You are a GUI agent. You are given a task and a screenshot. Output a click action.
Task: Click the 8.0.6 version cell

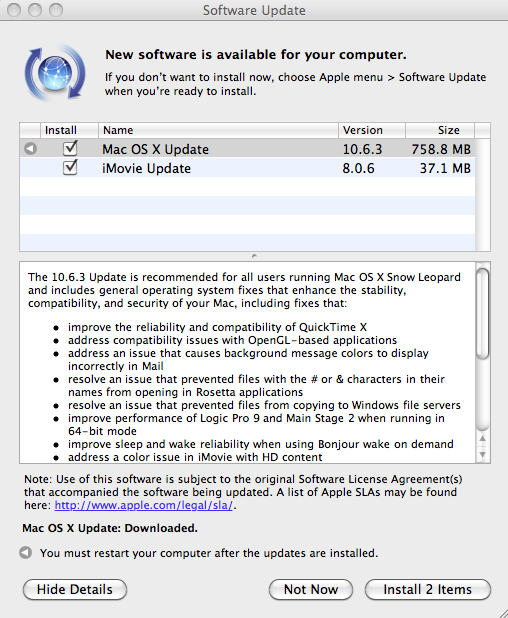tap(358, 168)
